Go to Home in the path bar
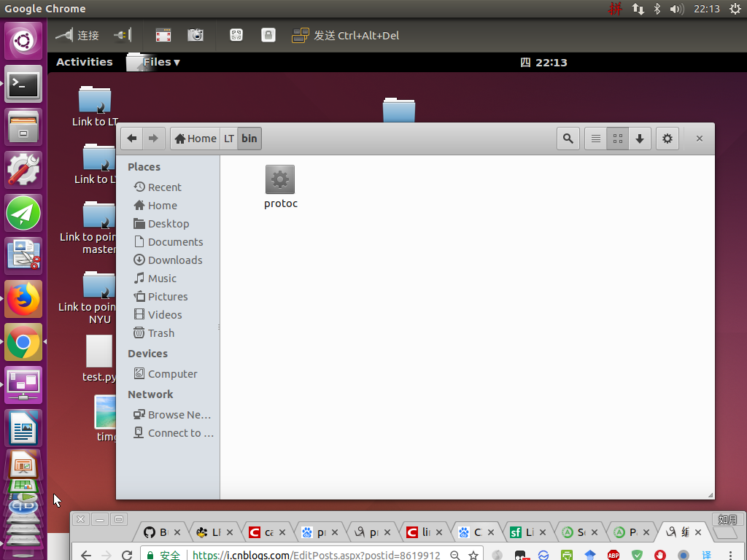The height and width of the screenshot is (560, 747). tap(196, 139)
